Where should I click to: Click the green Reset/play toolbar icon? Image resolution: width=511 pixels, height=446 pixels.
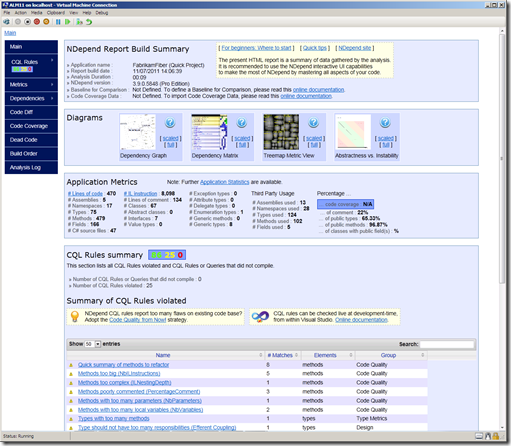[x=68, y=22]
